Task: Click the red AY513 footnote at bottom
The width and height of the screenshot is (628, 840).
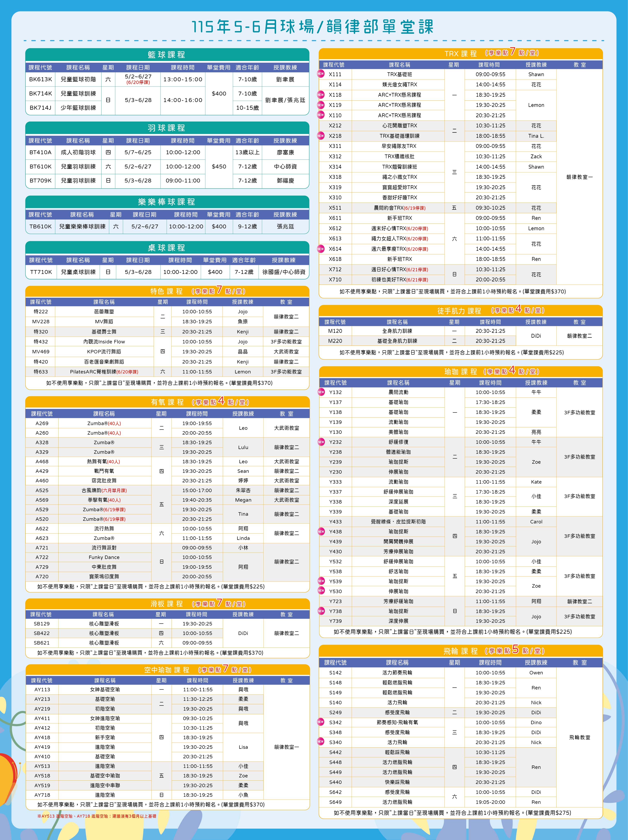Action: pos(97,816)
